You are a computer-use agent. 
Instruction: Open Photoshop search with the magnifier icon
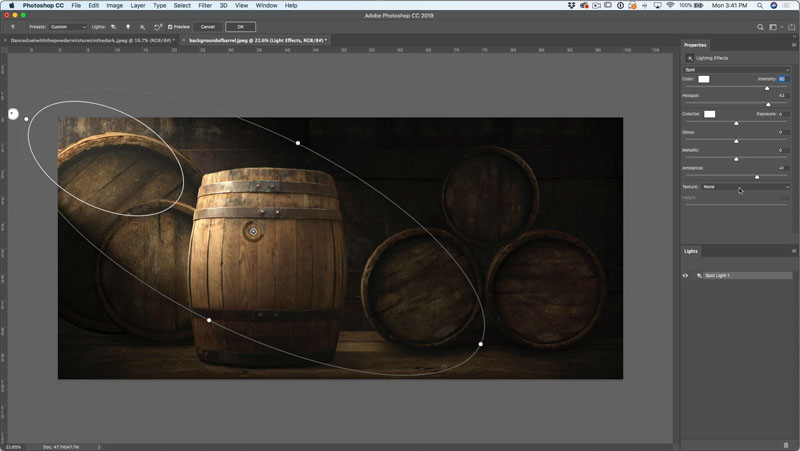click(x=760, y=27)
